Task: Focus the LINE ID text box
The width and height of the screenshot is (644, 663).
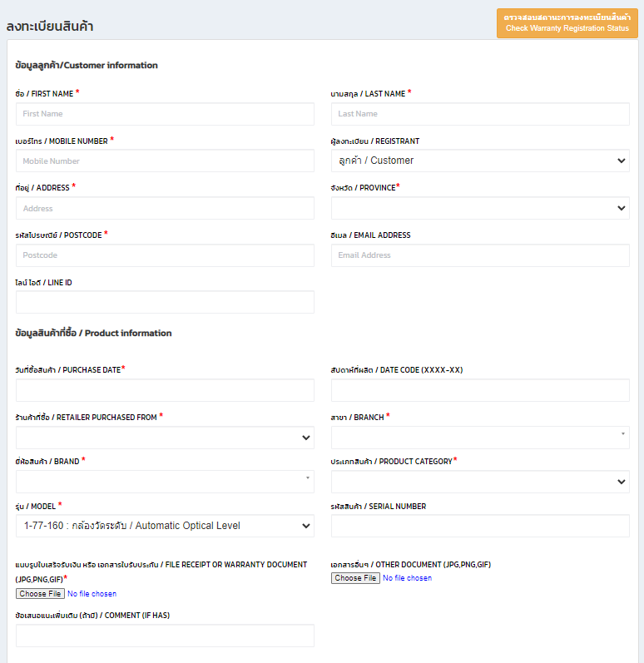Action: click(x=165, y=302)
